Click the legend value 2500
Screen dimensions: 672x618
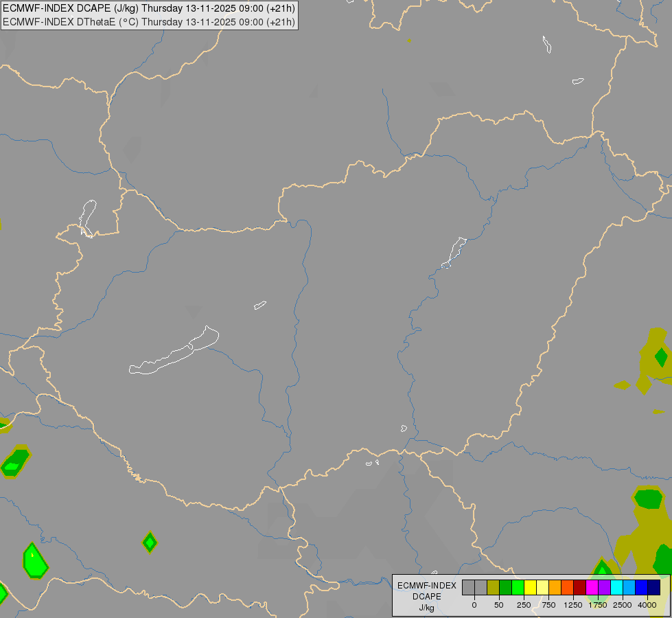[623, 605]
